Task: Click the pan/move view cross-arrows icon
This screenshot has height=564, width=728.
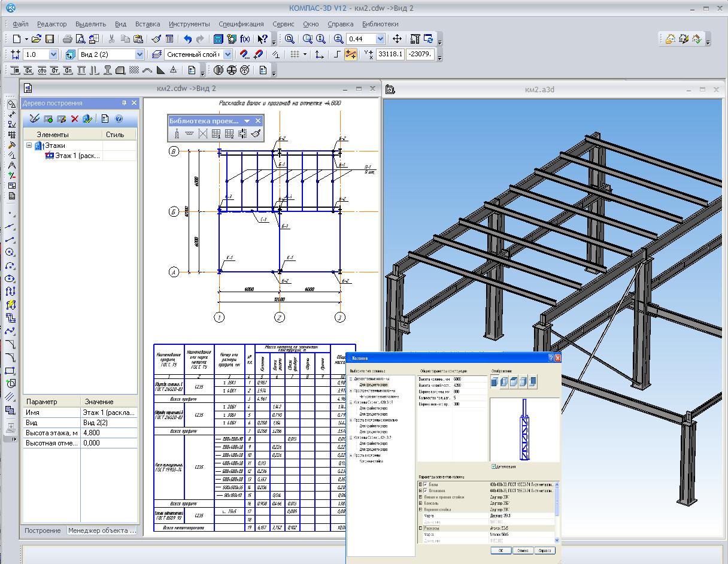Action: point(397,39)
